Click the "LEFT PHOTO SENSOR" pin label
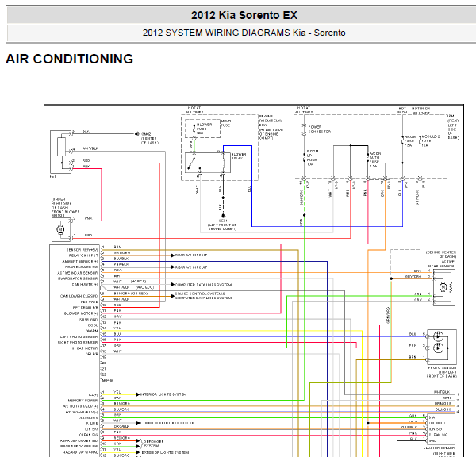This screenshot has height=457, width=476. click(x=79, y=337)
